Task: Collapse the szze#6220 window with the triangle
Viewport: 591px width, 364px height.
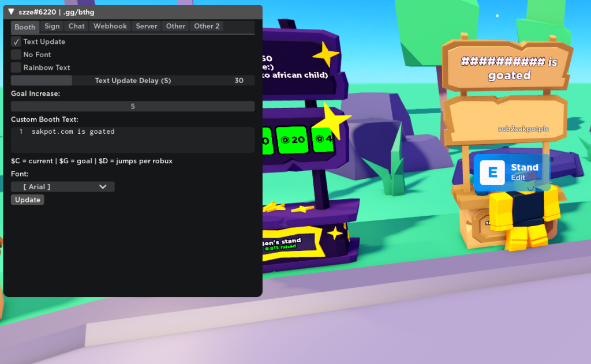Action: tap(12, 12)
